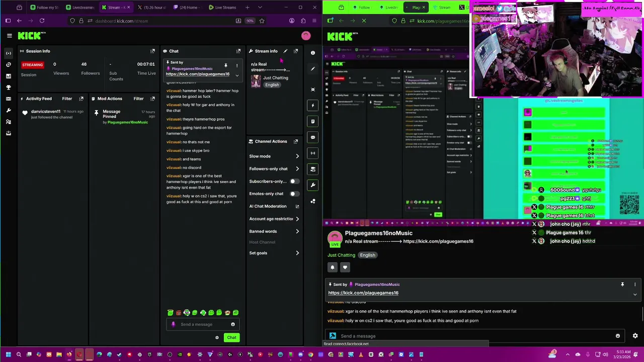Click the green Chat send button
The width and height of the screenshot is (644, 362).
(x=231, y=338)
